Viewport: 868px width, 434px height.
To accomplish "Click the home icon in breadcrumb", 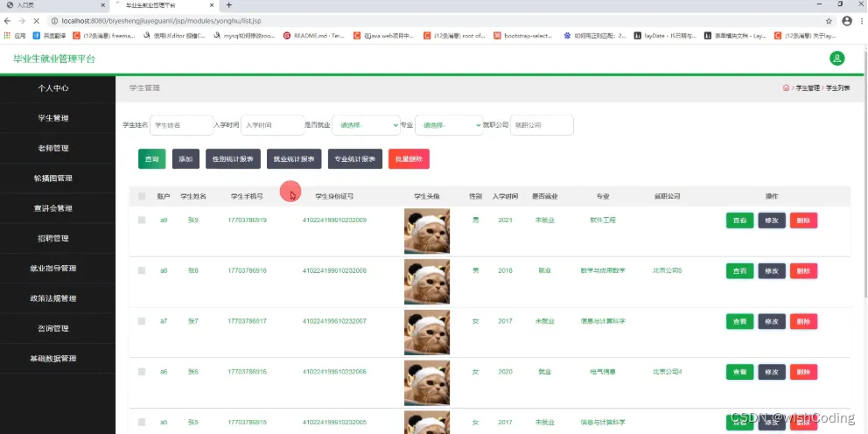I will click(786, 88).
